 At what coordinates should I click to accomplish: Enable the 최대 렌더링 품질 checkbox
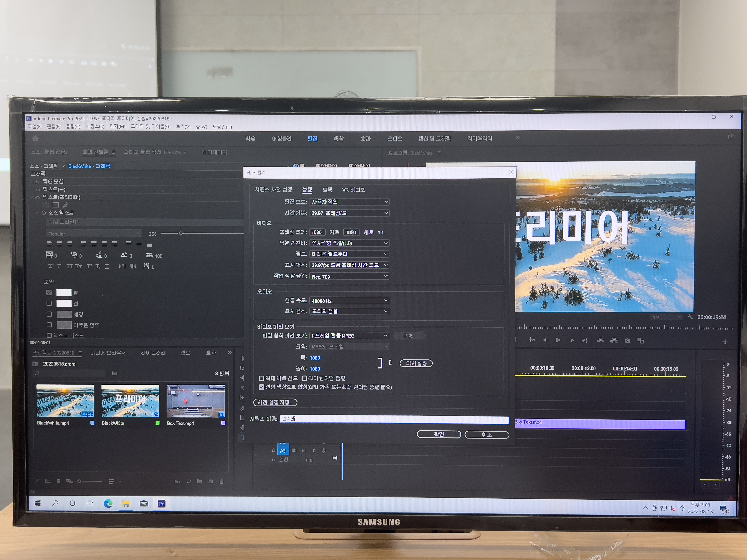(304, 378)
